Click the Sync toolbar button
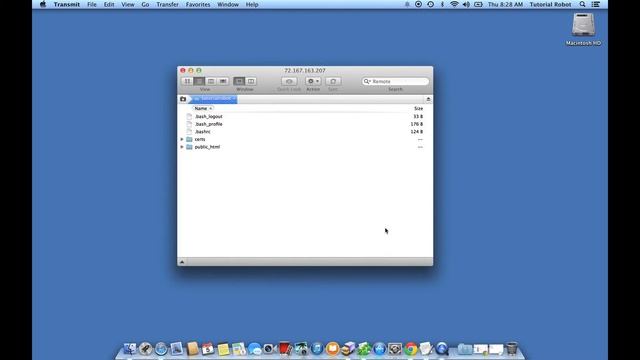This screenshot has width=640, height=360. [x=333, y=81]
